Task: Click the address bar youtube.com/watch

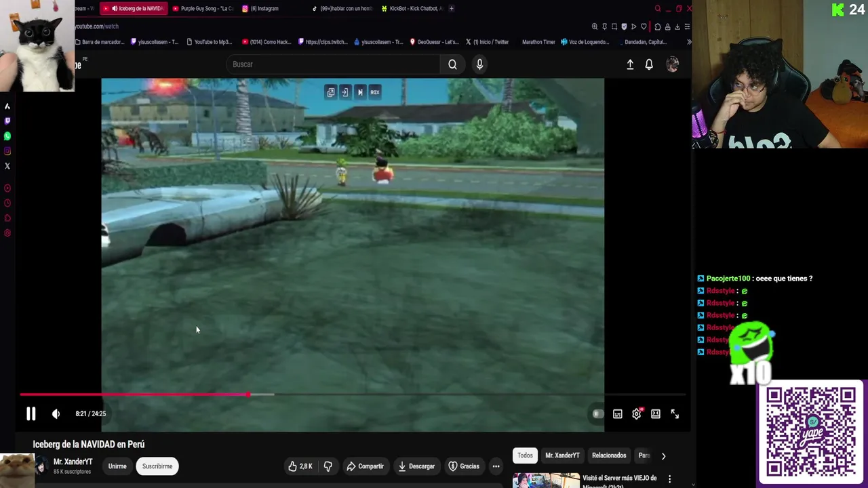Action: pos(96,26)
